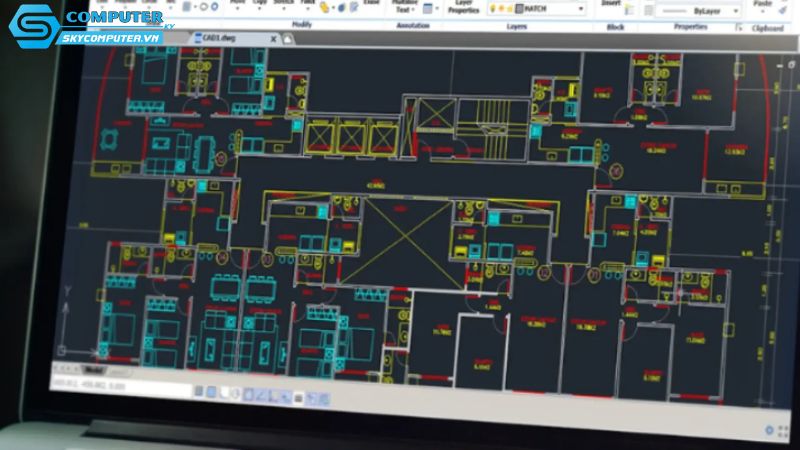This screenshot has height=450, width=800.
Task: Click the Insert block button
Action: pos(610,4)
